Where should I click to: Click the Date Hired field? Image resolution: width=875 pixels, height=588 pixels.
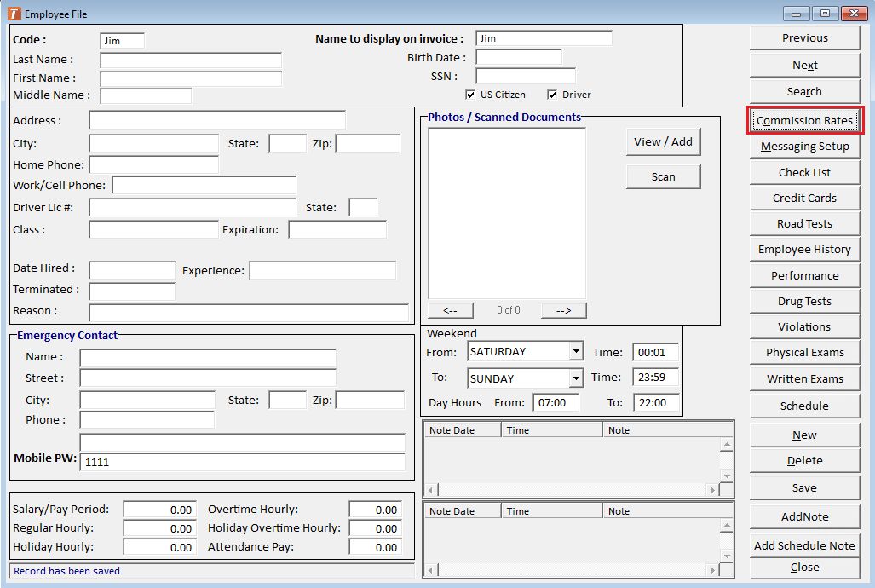pyautogui.click(x=132, y=270)
